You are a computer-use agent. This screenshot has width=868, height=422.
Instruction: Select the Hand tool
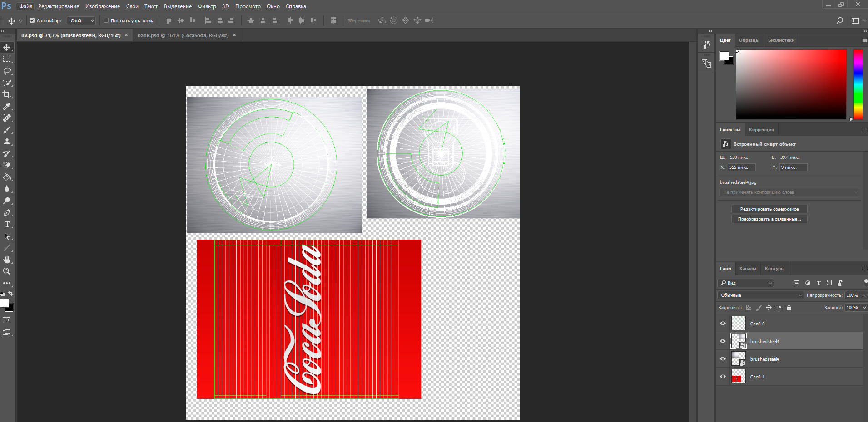coord(7,260)
